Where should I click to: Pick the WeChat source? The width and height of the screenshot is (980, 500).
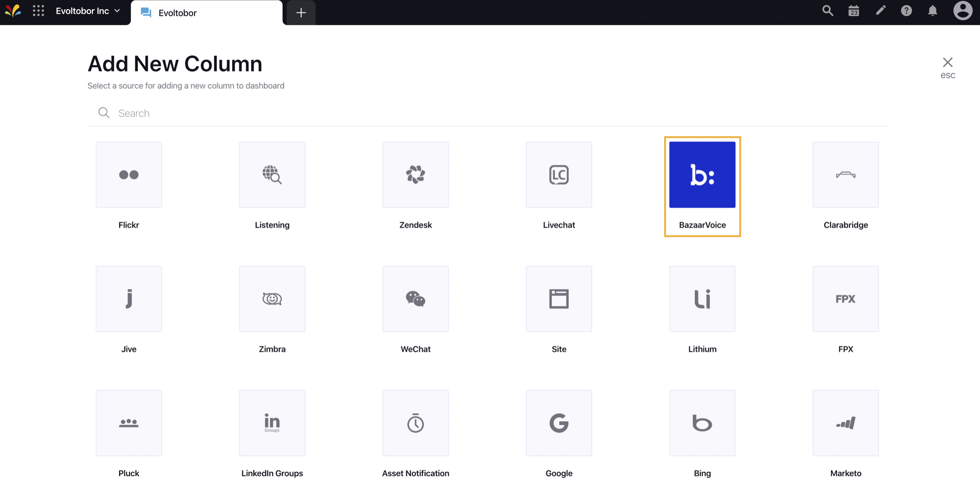click(415, 299)
